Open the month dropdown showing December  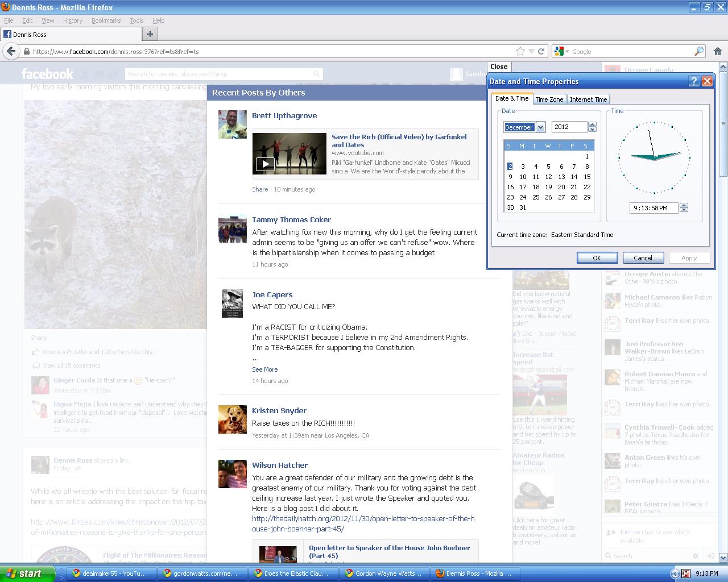point(540,127)
